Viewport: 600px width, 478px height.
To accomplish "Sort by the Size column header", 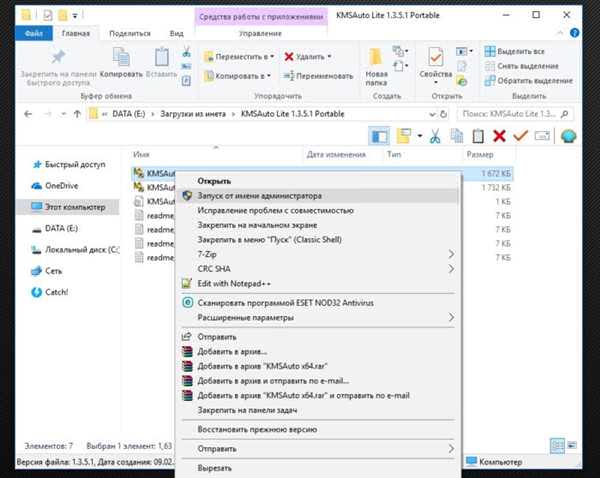I will pos(480,155).
